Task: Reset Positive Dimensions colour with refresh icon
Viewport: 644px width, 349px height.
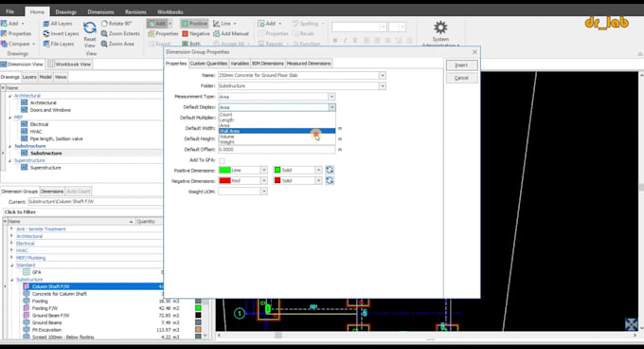Action: pos(330,170)
